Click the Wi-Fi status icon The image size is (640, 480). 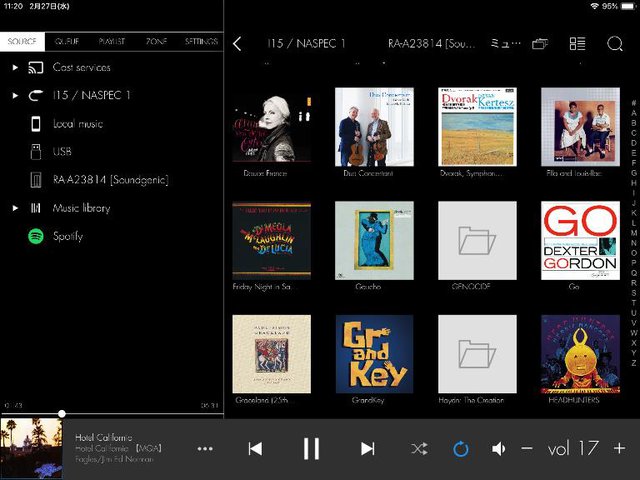click(x=595, y=6)
